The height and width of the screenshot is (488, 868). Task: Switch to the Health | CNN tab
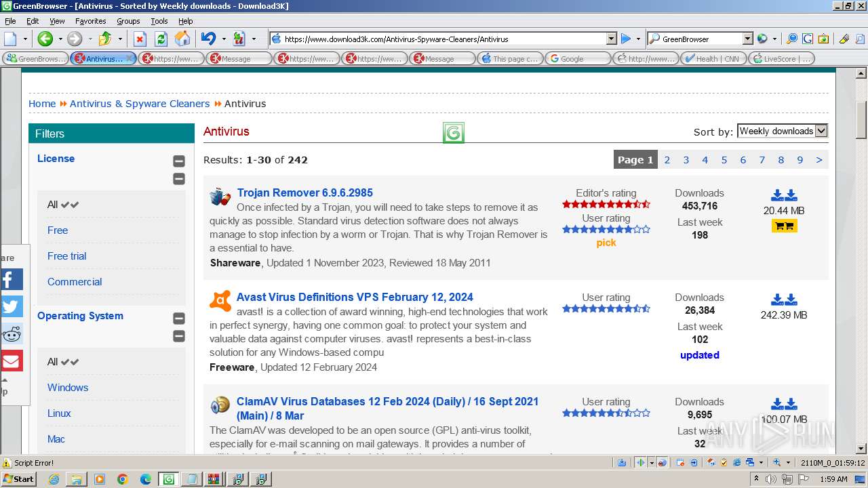713,59
